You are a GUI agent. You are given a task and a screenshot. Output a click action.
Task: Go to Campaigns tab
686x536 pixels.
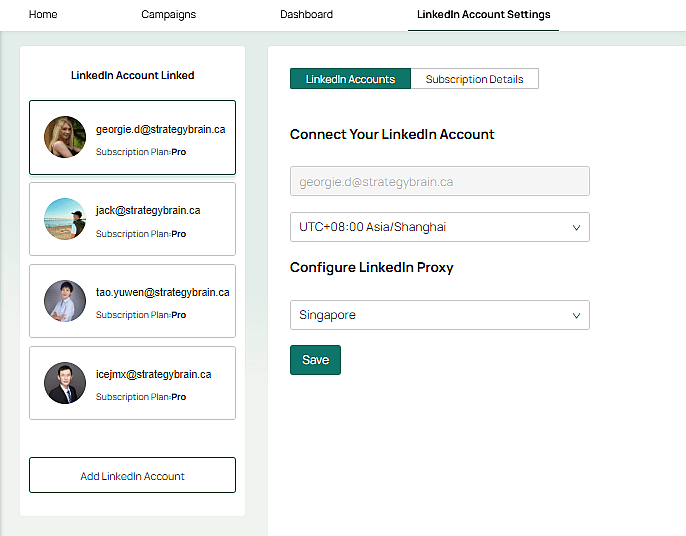tap(168, 14)
